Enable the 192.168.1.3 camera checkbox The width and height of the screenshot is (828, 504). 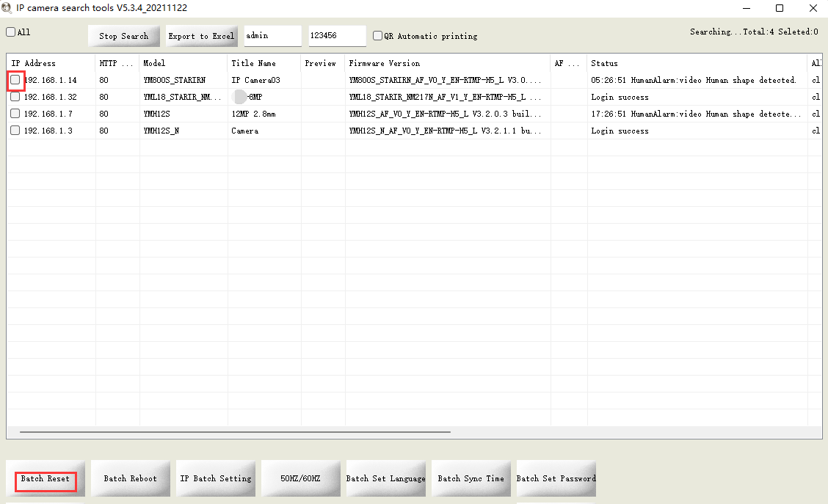[15, 131]
